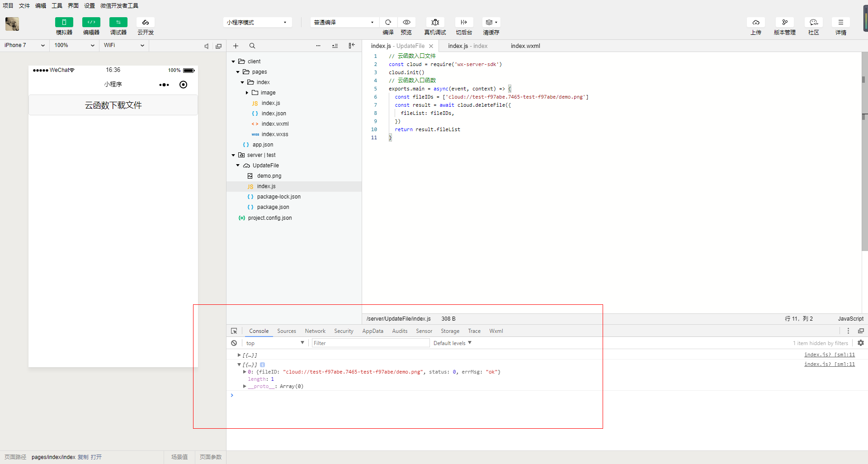The image size is (868, 464).
Task: Open the cloud upload icon
Action: (x=755, y=22)
